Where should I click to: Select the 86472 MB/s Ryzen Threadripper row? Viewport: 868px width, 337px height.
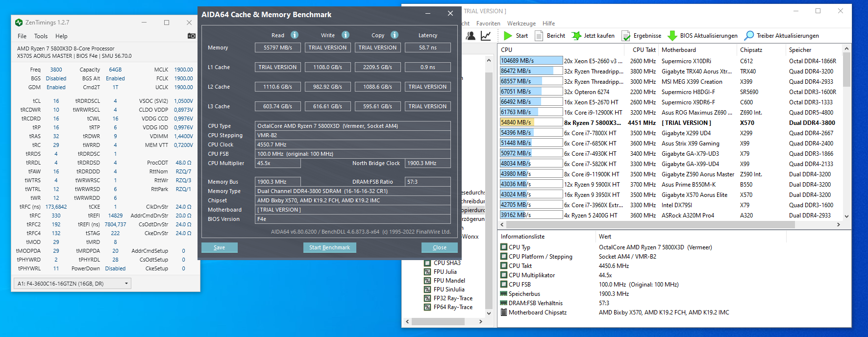tap(670, 71)
